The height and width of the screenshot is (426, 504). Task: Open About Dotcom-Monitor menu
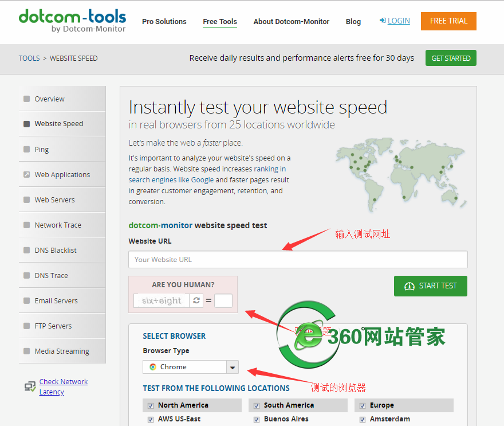[292, 22]
